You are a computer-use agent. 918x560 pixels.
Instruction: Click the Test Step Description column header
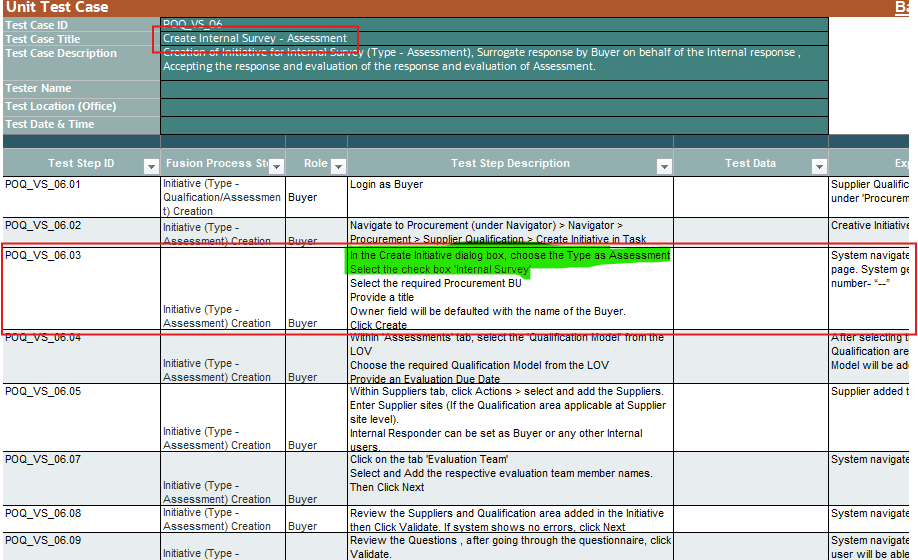[x=510, y=163]
